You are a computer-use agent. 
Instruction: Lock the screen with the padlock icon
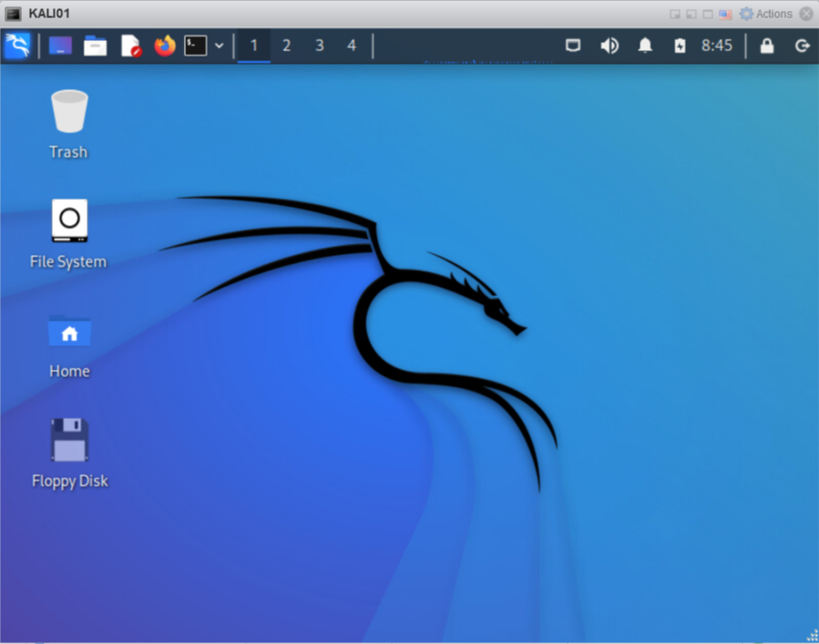point(767,46)
